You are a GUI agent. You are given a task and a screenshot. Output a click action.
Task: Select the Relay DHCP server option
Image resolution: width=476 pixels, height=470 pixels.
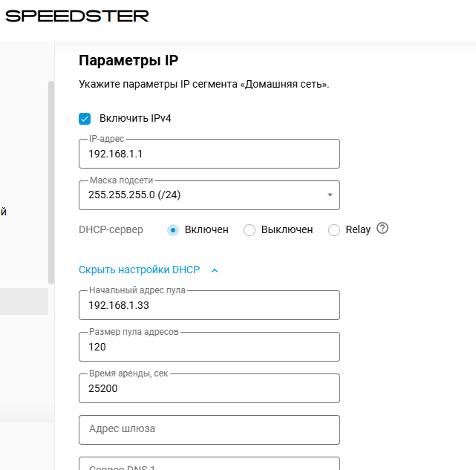pos(334,230)
